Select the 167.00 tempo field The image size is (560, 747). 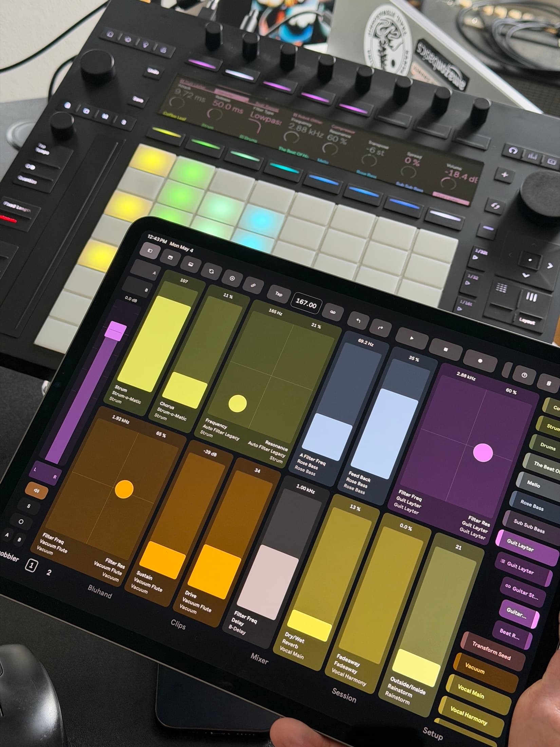point(306,303)
